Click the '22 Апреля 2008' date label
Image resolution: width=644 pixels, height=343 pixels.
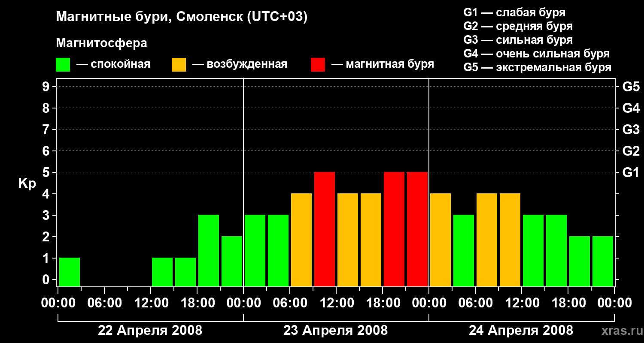coord(150,331)
